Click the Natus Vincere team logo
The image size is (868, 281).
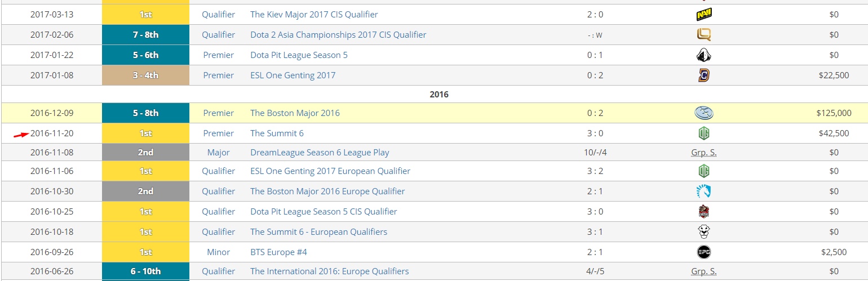coord(703,15)
